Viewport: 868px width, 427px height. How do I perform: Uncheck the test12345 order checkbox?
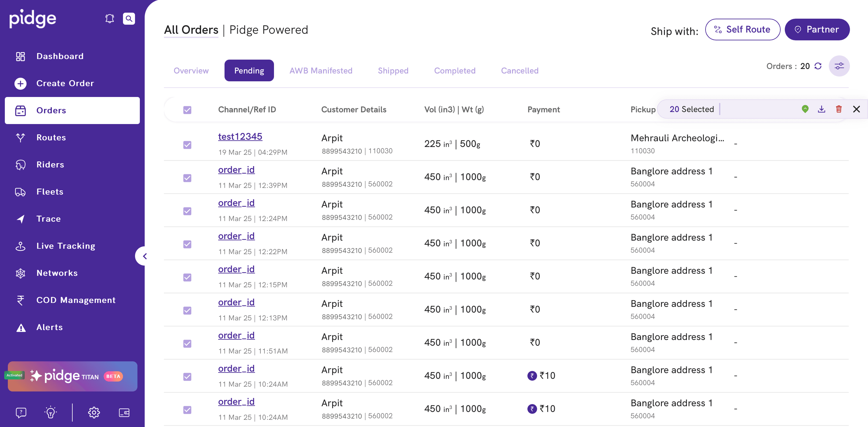187,145
